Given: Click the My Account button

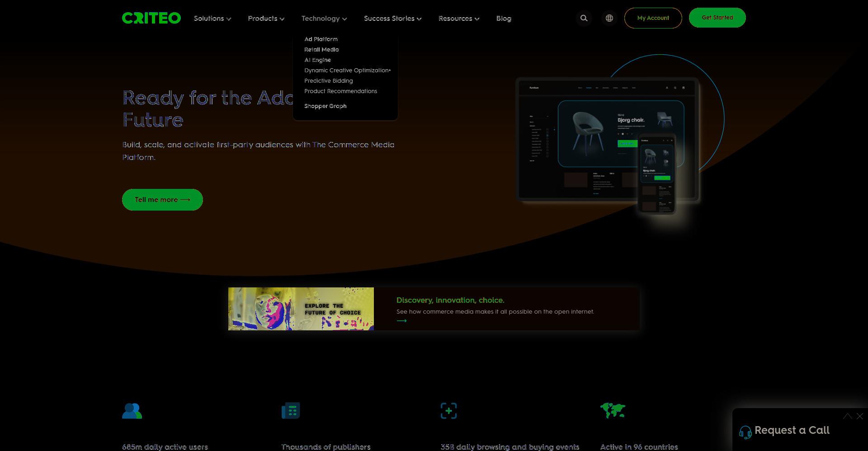Looking at the screenshot, I should pyautogui.click(x=653, y=18).
